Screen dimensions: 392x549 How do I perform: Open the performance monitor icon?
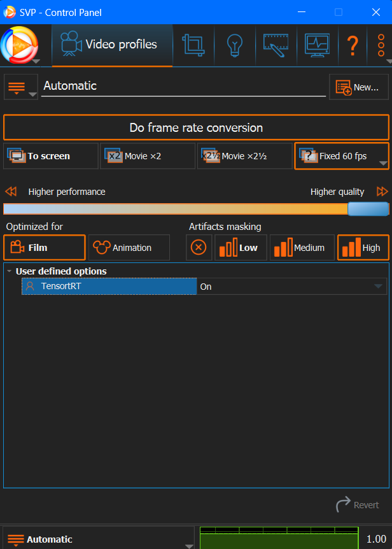click(x=317, y=45)
